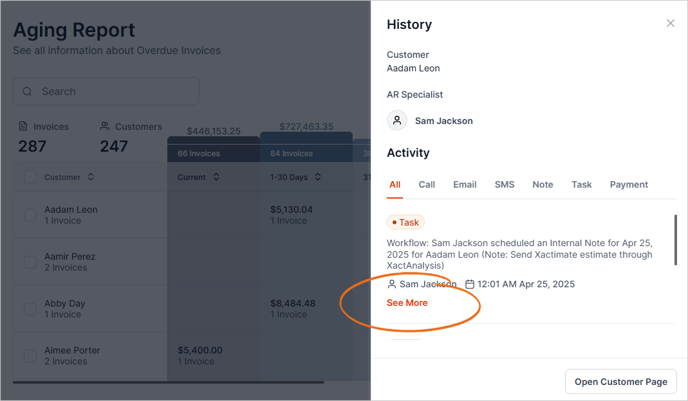Sort the Current column
Image resolution: width=688 pixels, height=401 pixels.
[217, 177]
